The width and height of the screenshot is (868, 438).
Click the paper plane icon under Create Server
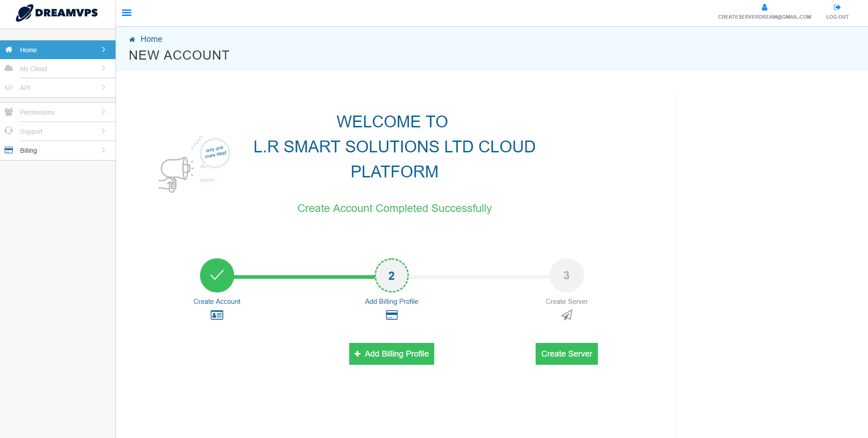click(567, 315)
